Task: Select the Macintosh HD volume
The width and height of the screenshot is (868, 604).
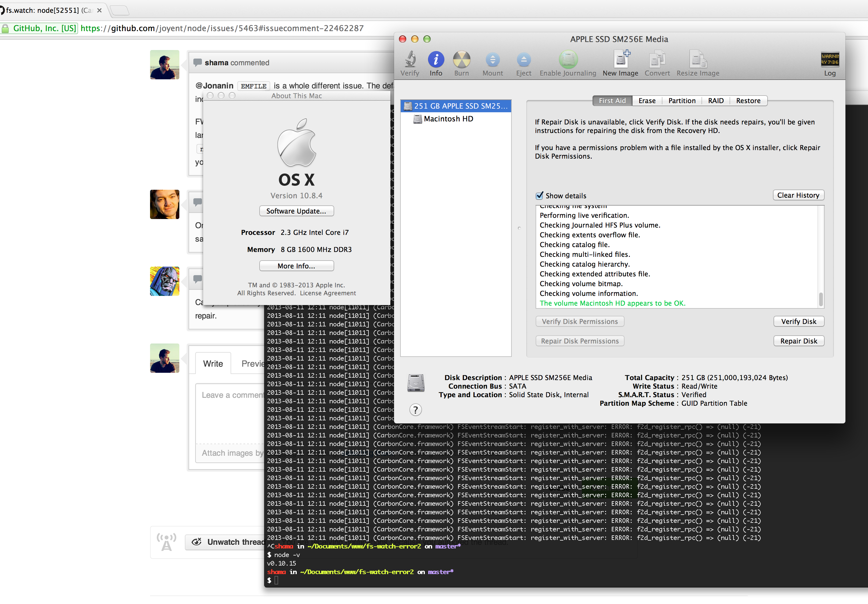Action: pyautogui.click(x=448, y=119)
